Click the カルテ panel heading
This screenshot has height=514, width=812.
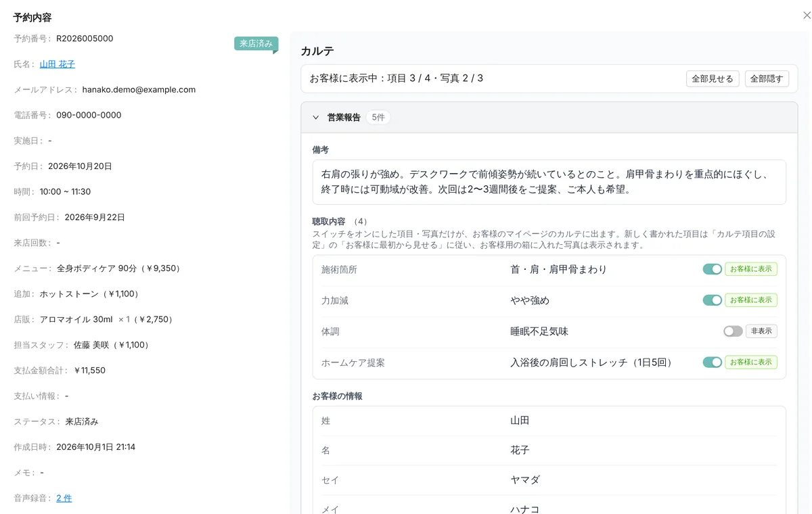coord(317,51)
